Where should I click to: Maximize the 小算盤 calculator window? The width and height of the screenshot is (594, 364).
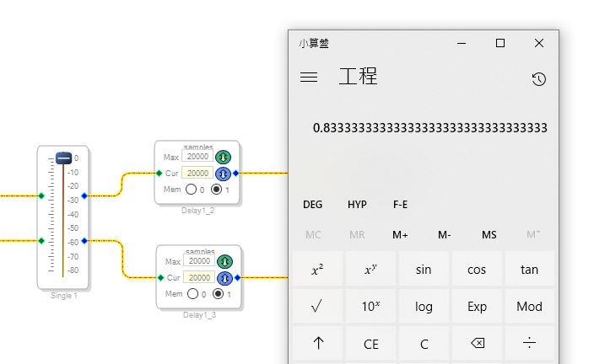click(x=500, y=43)
